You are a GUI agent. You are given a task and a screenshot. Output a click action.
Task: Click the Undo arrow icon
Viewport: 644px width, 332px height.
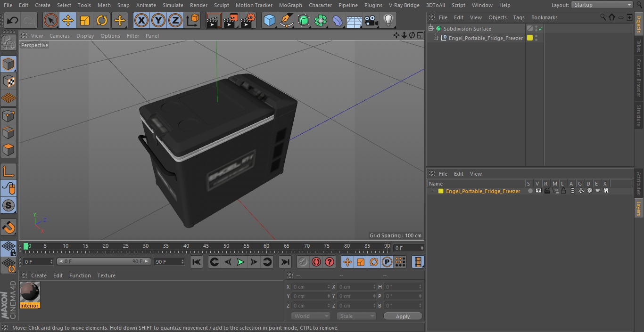pyautogui.click(x=13, y=21)
